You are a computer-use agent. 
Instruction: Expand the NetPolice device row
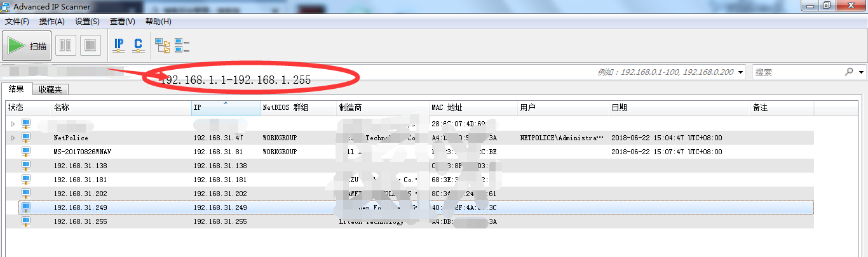[13, 137]
